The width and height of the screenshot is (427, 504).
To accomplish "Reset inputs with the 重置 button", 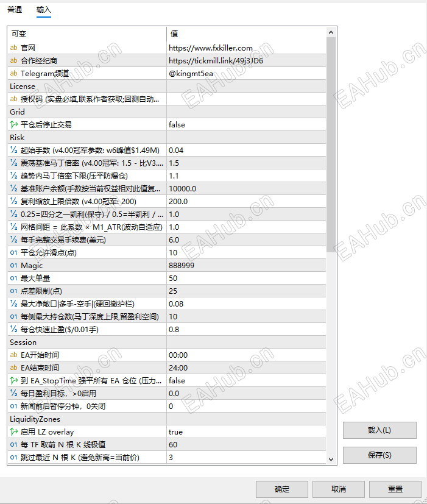I will [x=395, y=489].
